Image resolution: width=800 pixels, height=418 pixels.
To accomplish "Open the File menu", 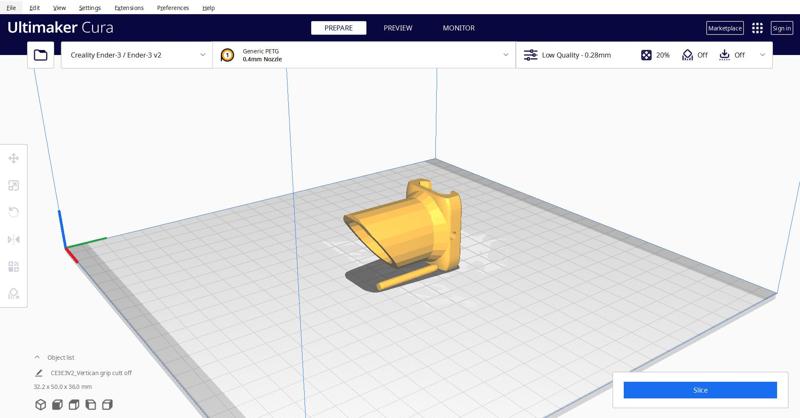I will [11, 8].
